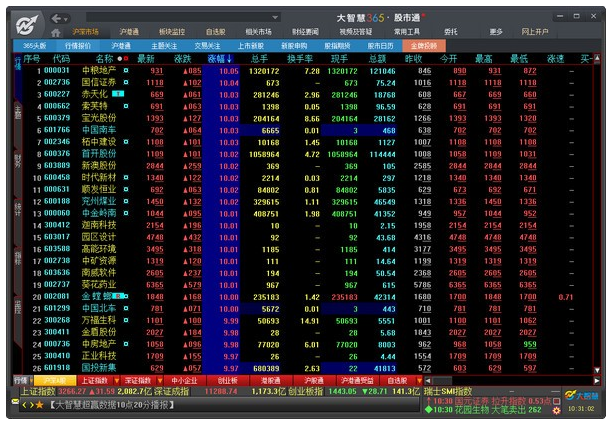Open the 视频及答疑 menu
Viewport: 608px width, 423px height.
(356, 32)
